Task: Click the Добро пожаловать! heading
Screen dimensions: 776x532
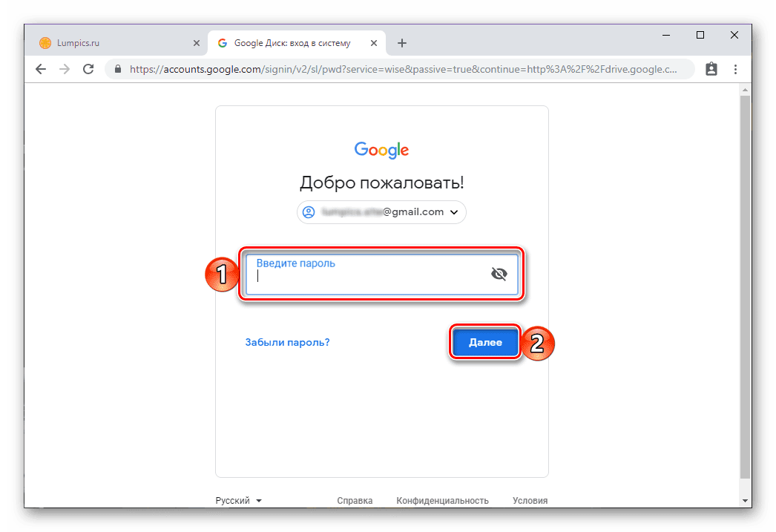Action: 381,183
